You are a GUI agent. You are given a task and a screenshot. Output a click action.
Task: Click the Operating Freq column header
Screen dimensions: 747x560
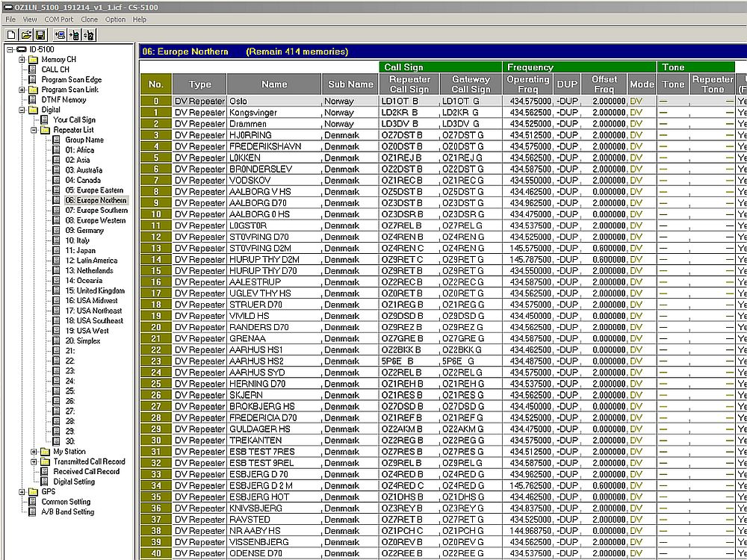click(x=528, y=84)
